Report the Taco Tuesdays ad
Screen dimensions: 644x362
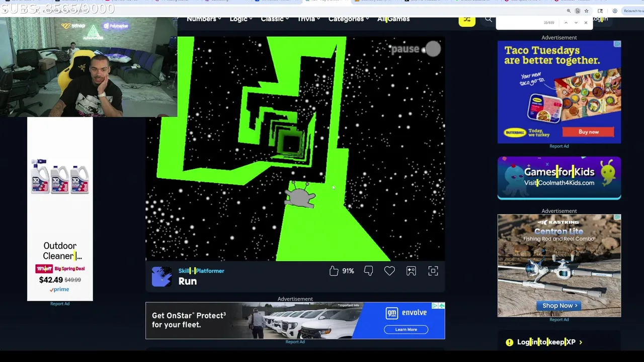tap(559, 146)
